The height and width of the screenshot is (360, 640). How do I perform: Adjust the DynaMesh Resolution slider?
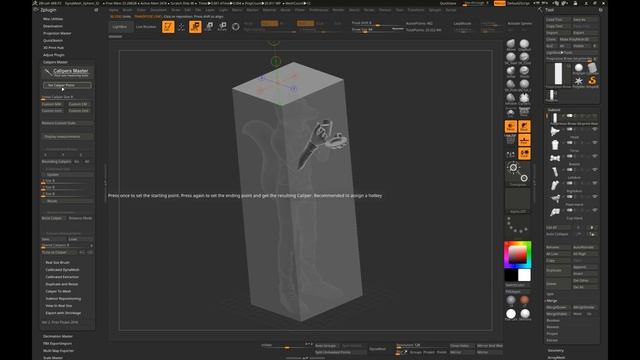[422, 346]
